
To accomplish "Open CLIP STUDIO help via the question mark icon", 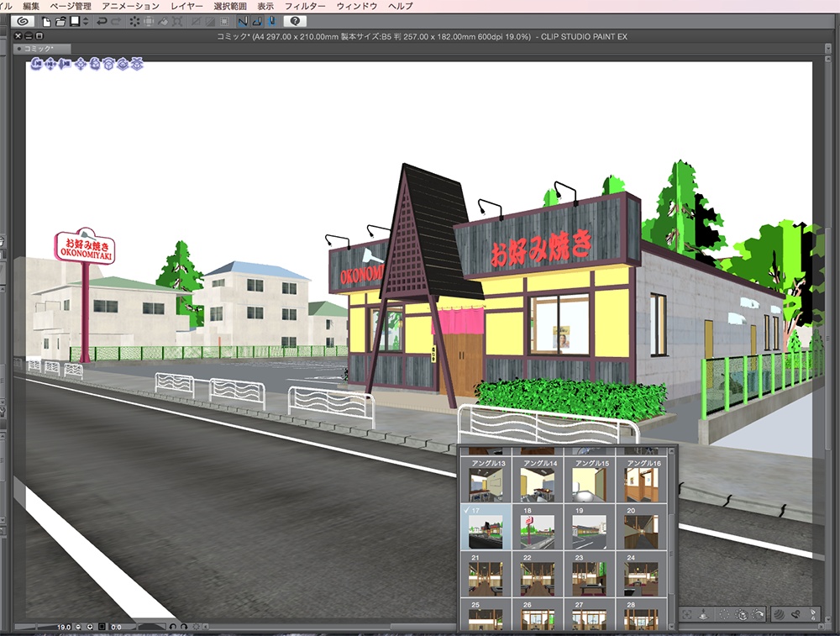I will [296, 20].
